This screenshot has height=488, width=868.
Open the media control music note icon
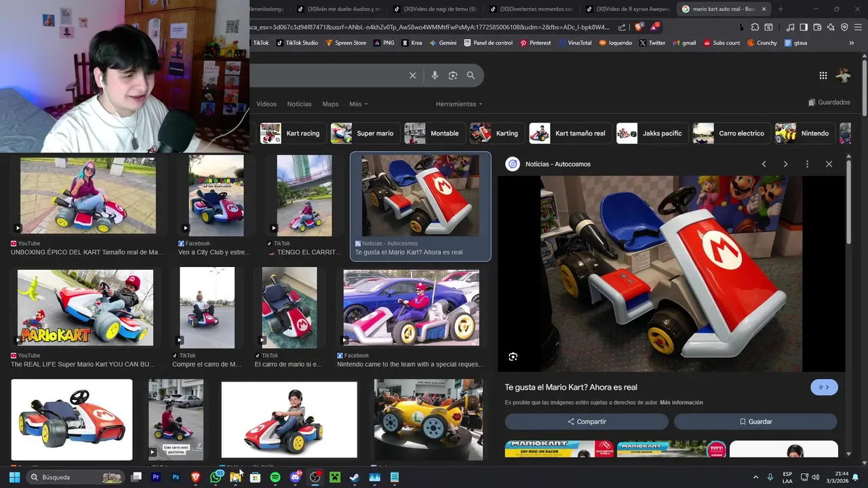click(x=790, y=27)
